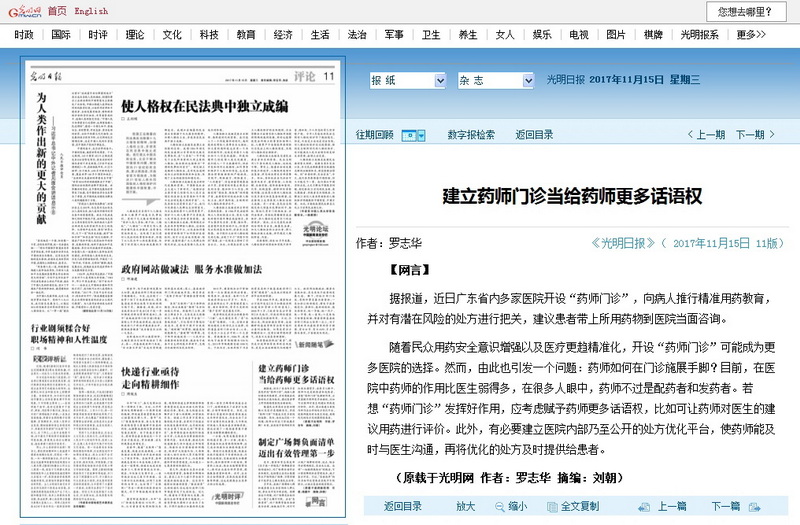Switch to the English version
Image resolution: width=800 pixels, height=525 pixels.
coord(91,11)
